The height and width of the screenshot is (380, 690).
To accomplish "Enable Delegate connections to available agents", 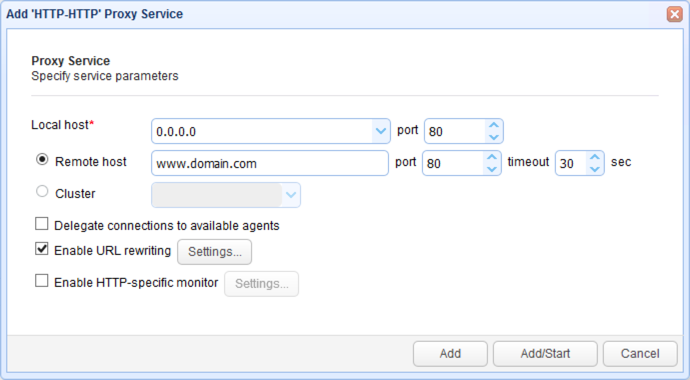I will click(x=42, y=224).
